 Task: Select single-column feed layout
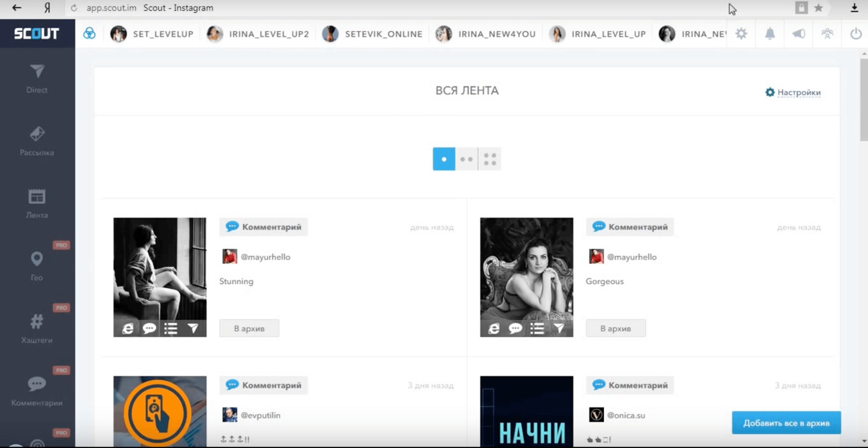[444, 159]
